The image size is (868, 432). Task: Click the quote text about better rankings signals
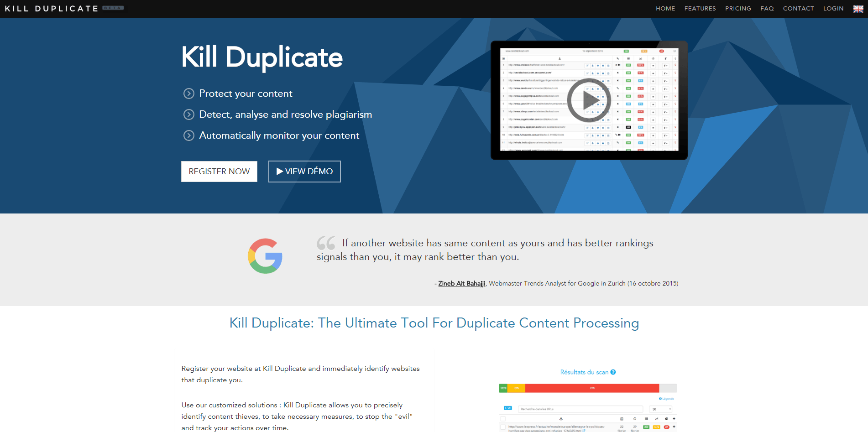pos(485,250)
